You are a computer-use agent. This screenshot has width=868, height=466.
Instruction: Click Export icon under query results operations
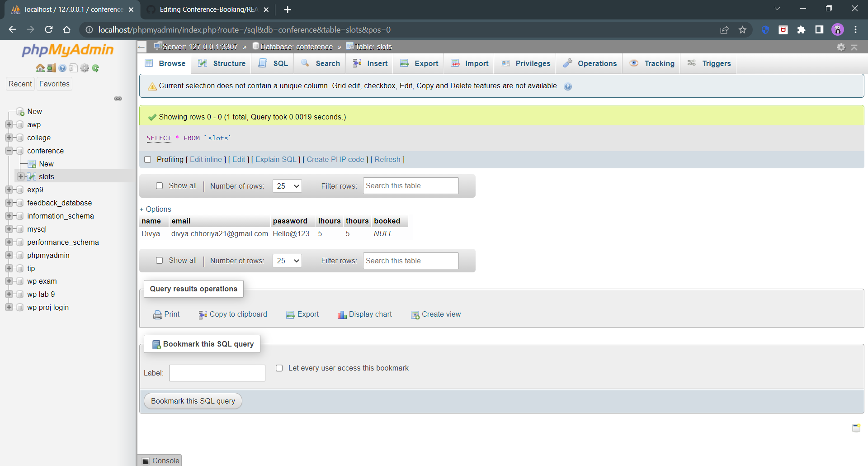click(x=290, y=315)
